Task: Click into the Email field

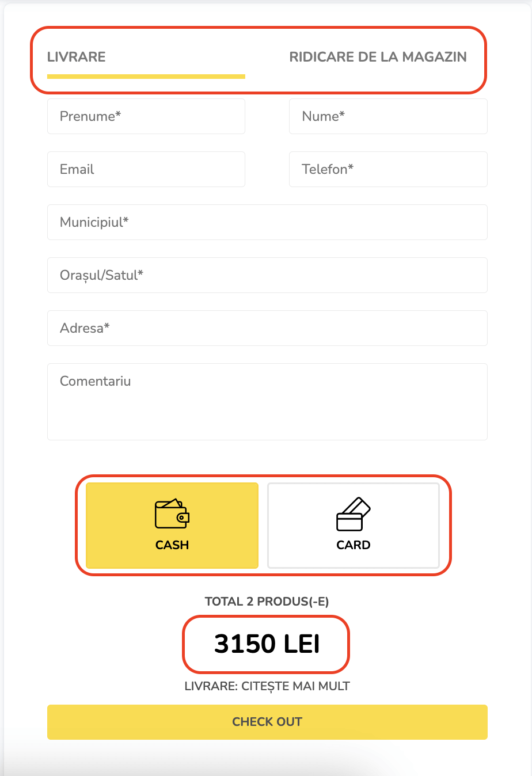Action: coord(146,169)
